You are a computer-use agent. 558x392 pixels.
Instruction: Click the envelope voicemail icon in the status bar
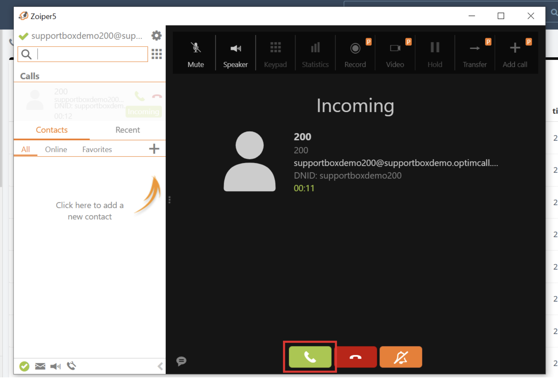coord(40,366)
